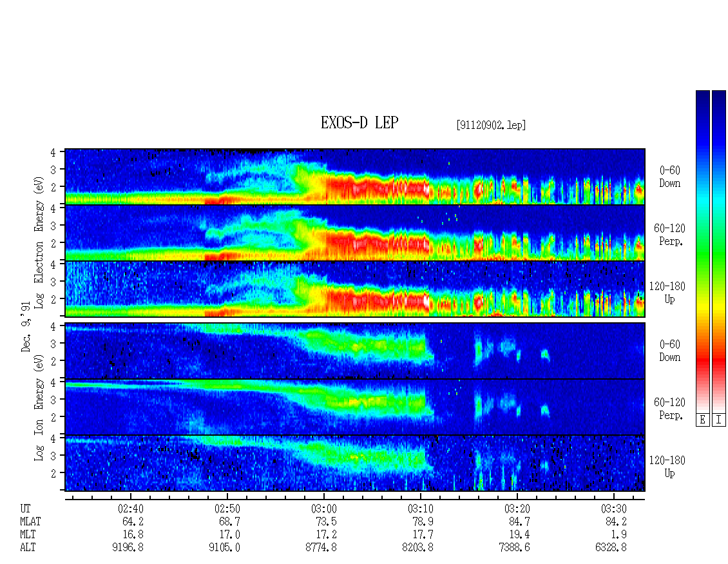This screenshot has width=728, height=564.
Task: Click the ALT value 8203.8
Action: (x=418, y=547)
